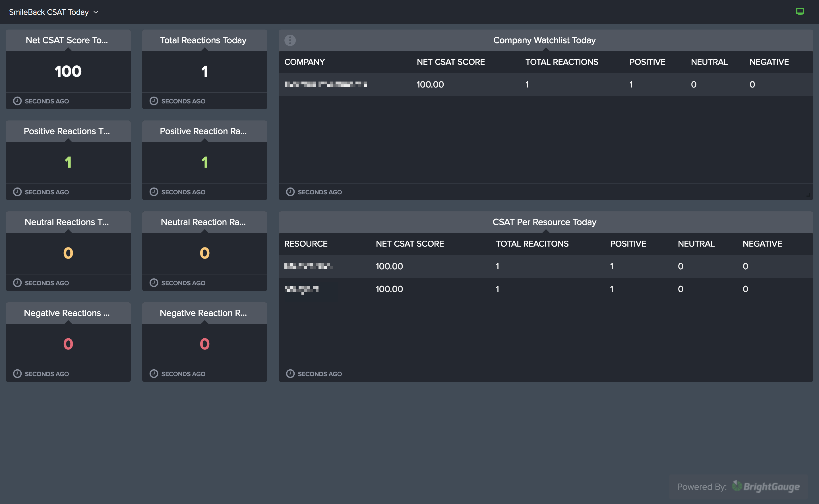Sort resource table by POSITIVE column
Screen dimensions: 819x504
click(628, 244)
